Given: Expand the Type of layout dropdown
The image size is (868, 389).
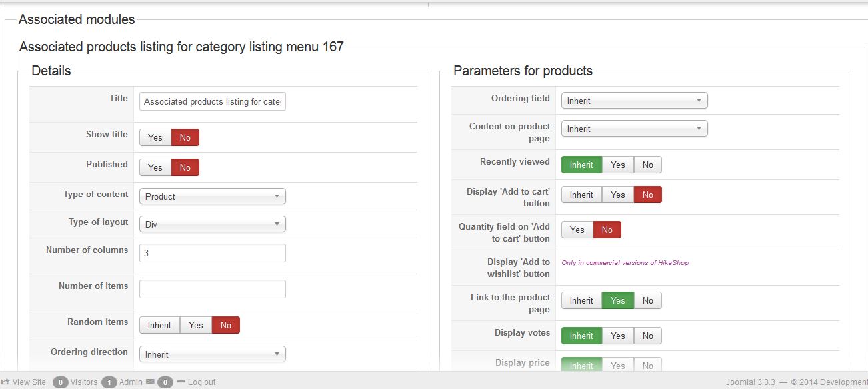Looking at the screenshot, I should point(212,224).
